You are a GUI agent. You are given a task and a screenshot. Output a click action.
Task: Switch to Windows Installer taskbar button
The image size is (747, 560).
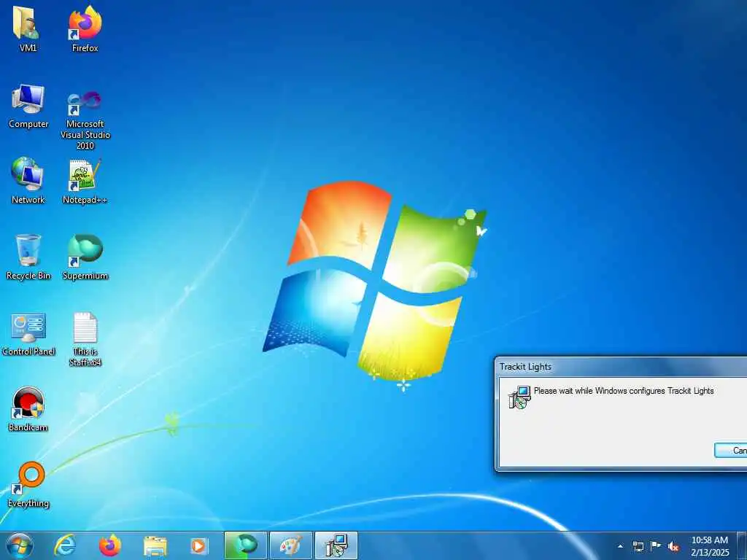click(336, 545)
